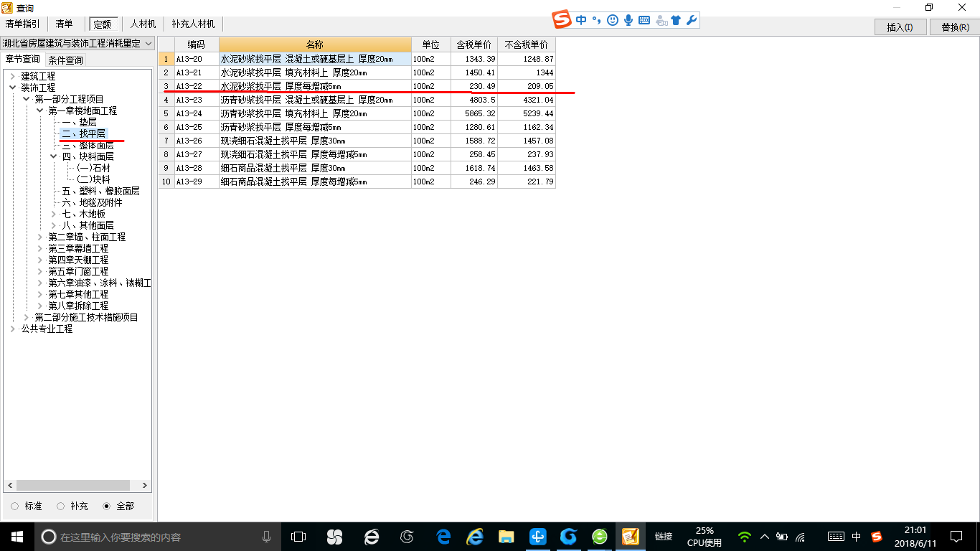The height and width of the screenshot is (551, 980).
Task: Collapse the 四、块料面层 node
Action: (54, 156)
